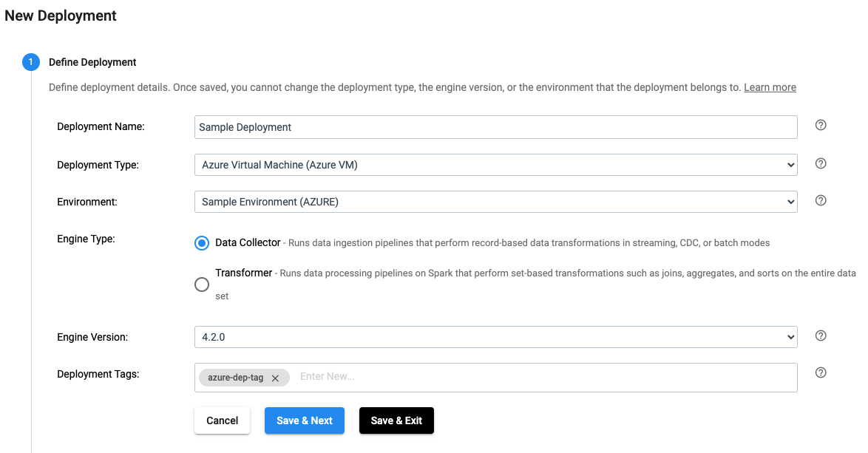This screenshot has height=453, width=868.
Task: Click the azure-dep-tag chip text
Action: coord(235,378)
